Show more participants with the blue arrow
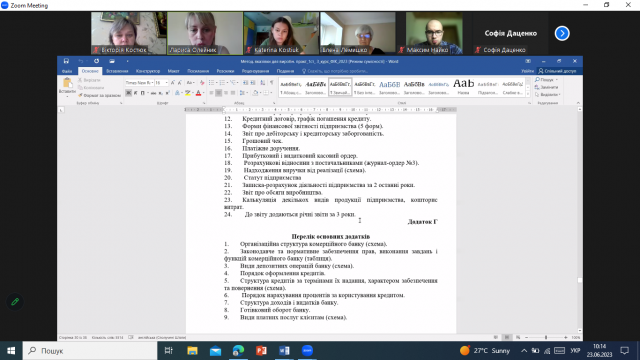Screen dimensions: 640x360 tap(562, 33)
